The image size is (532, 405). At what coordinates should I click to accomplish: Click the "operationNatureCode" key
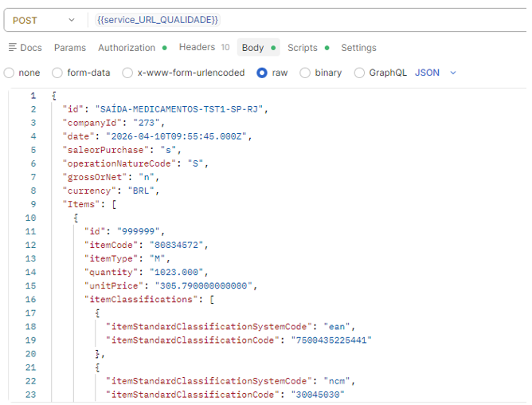(119, 163)
